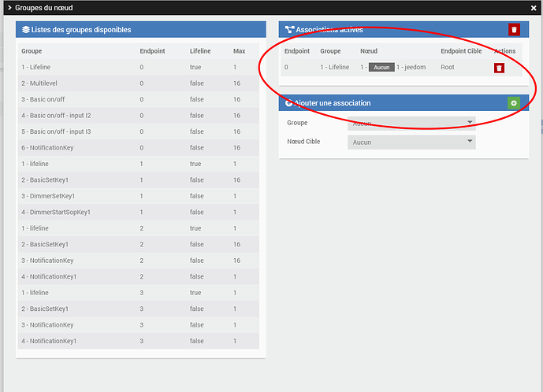
Task: Close the Groupes du nœud dialog
Action: (534, 8)
